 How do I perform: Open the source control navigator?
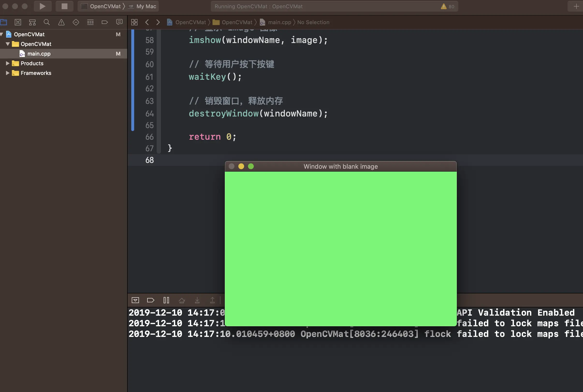pyautogui.click(x=18, y=22)
